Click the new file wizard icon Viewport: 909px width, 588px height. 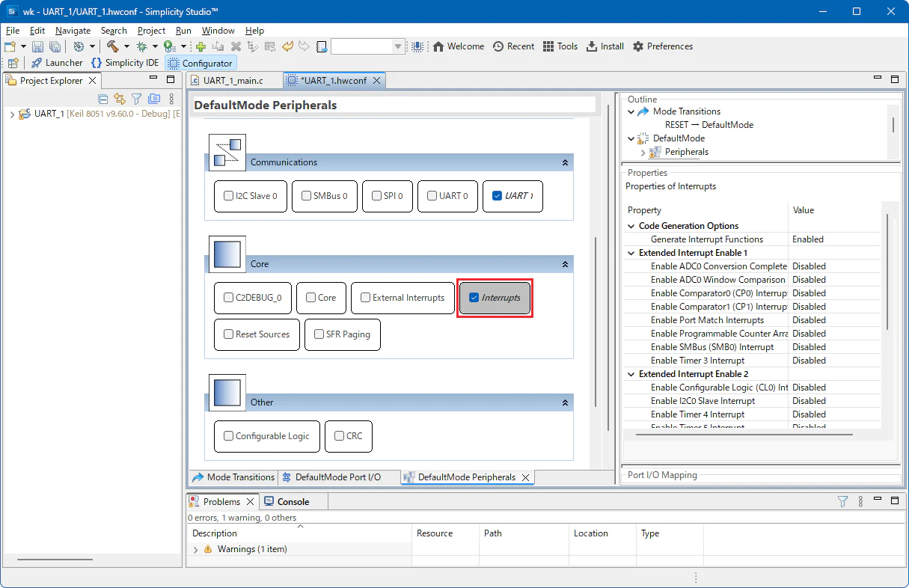point(10,46)
